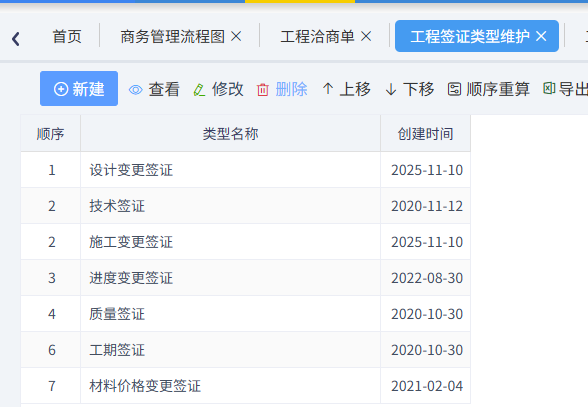
Task: Click the 下移 label
Action: 418,89
